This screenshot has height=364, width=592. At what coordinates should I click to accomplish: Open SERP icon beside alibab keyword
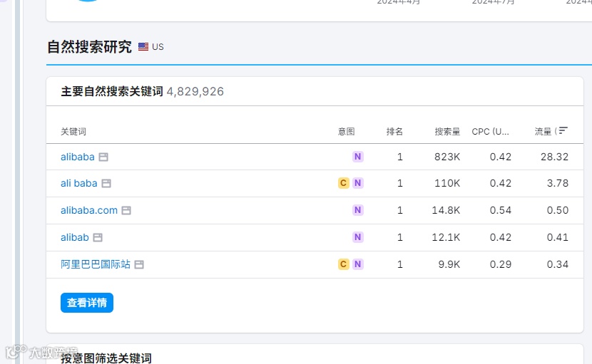tap(98, 237)
